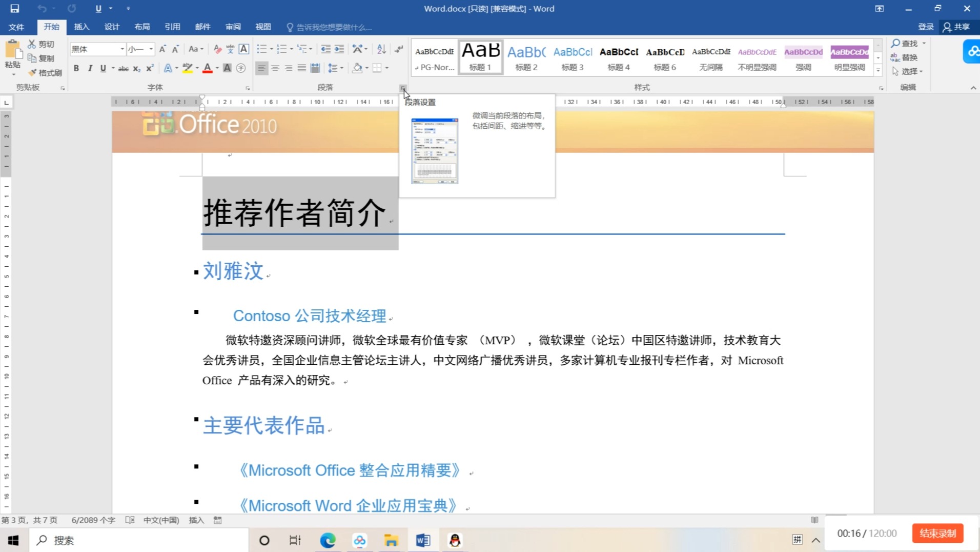Toggle superscript formatting
Image resolution: width=980 pixels, height=552 pixels.
pyautogui.click(x=150, y=68)
